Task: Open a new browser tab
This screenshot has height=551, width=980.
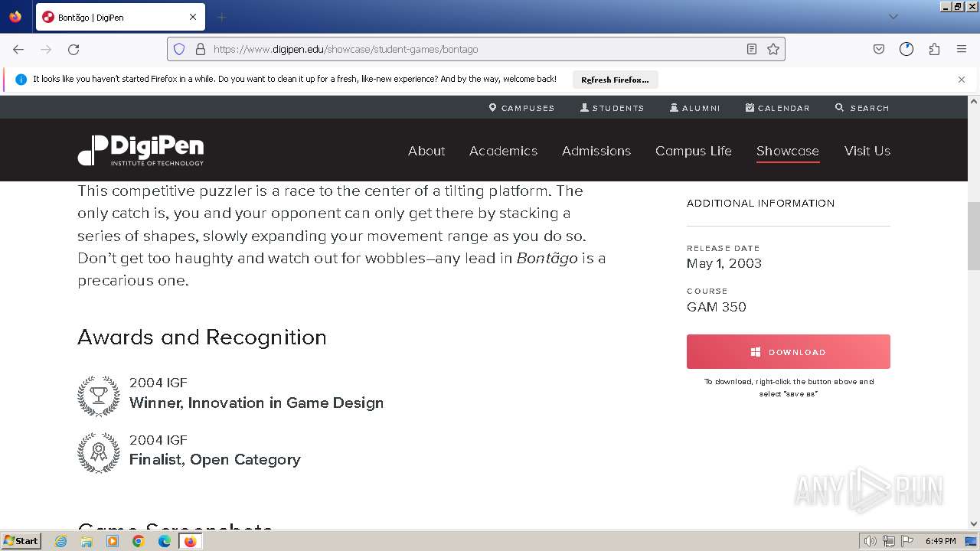Action: click(221, 17)
